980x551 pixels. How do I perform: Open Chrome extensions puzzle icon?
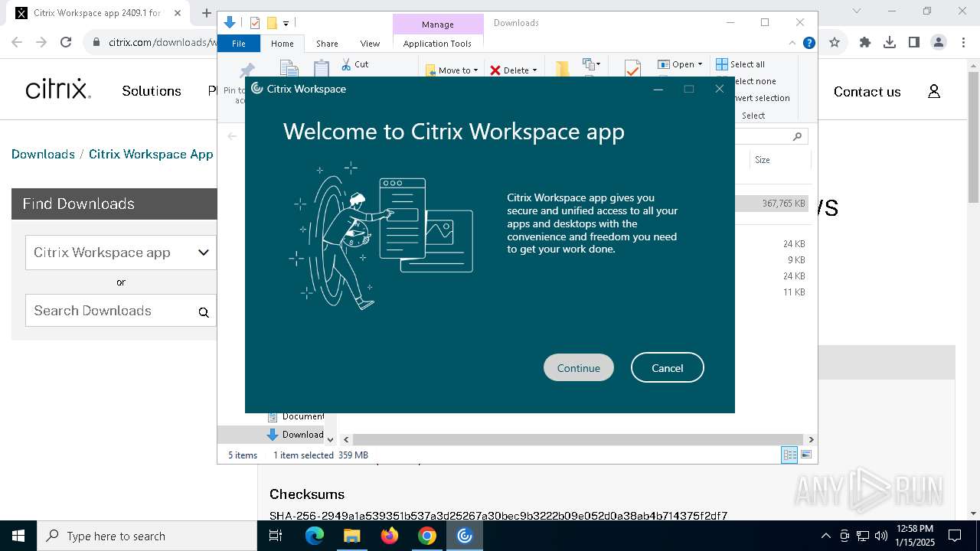(865, 42)
